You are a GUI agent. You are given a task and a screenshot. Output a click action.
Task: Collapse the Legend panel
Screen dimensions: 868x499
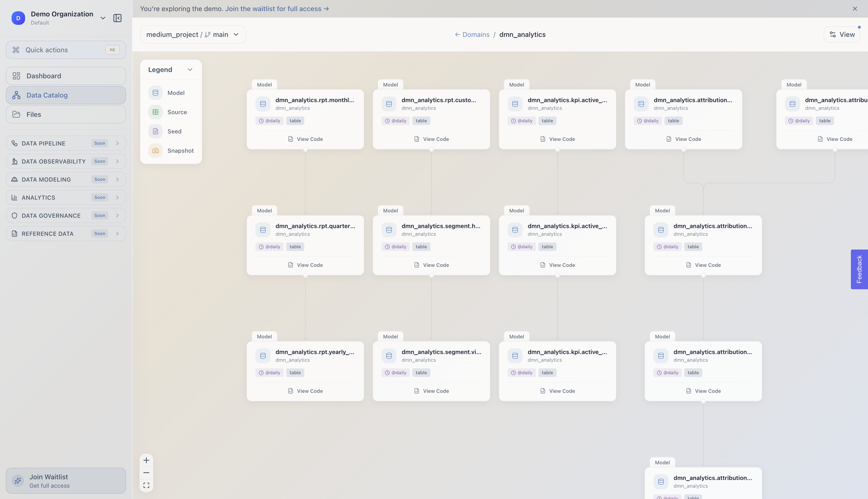pos(190,70)
